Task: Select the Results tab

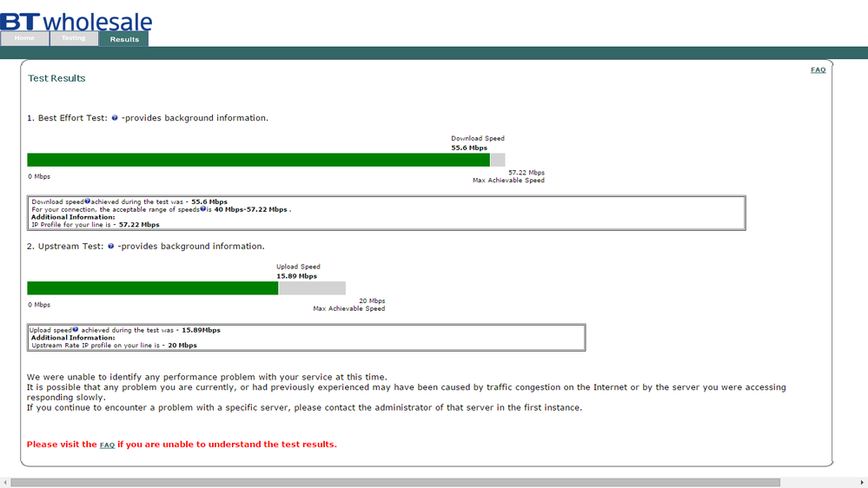Action: tap(124, 39)
